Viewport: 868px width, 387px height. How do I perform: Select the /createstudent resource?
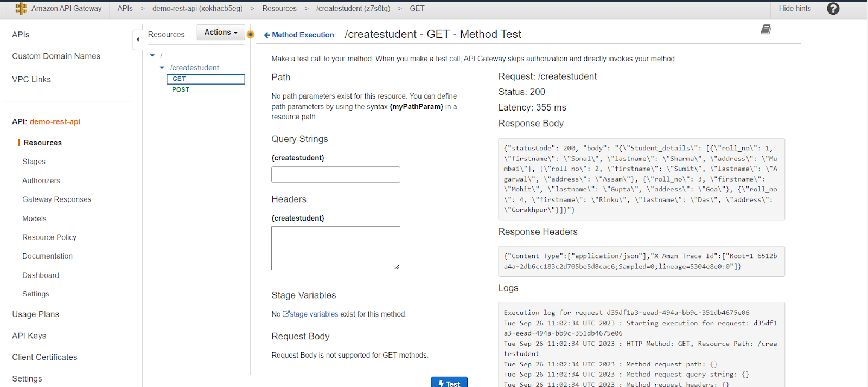click(194, 68)
